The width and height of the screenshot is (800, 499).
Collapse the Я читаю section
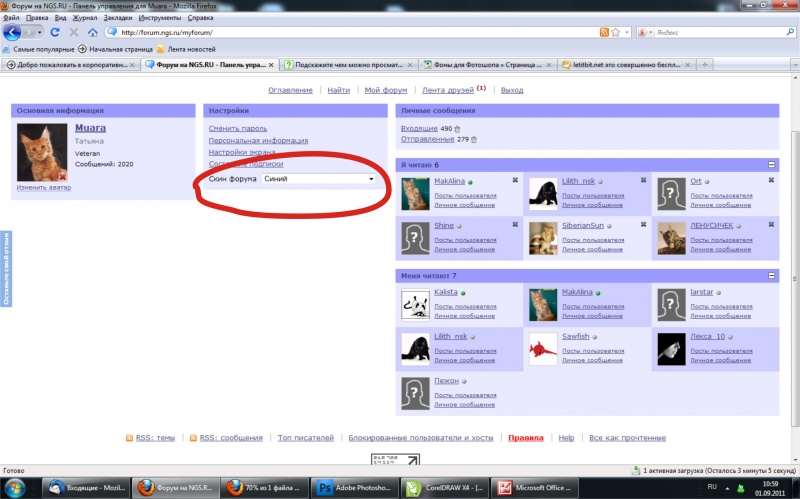[x=771, y=164]
